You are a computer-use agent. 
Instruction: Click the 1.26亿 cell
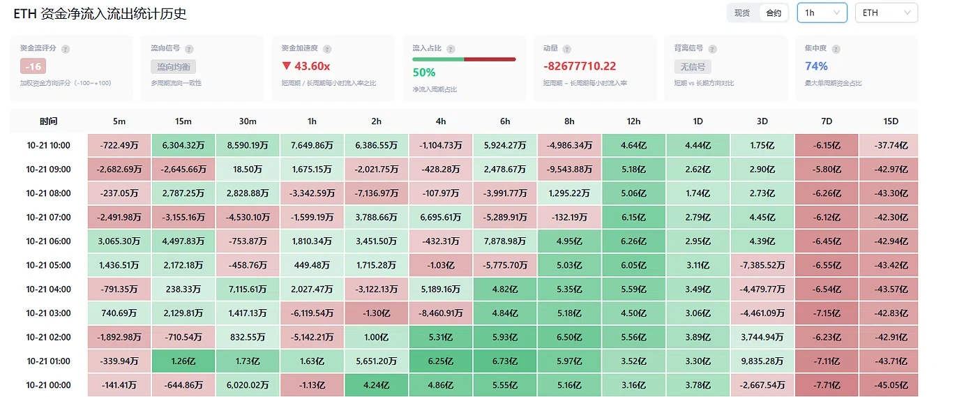pos(183,361)
